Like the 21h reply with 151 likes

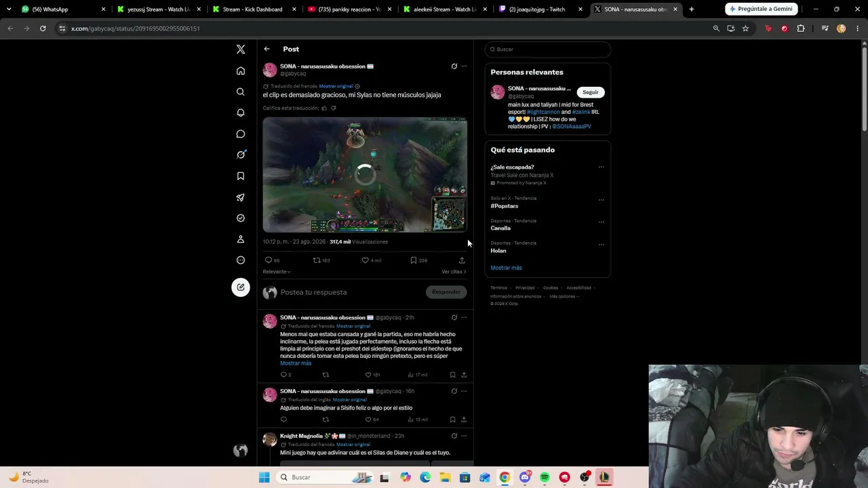pyautogui.click(x=372, y=375)
